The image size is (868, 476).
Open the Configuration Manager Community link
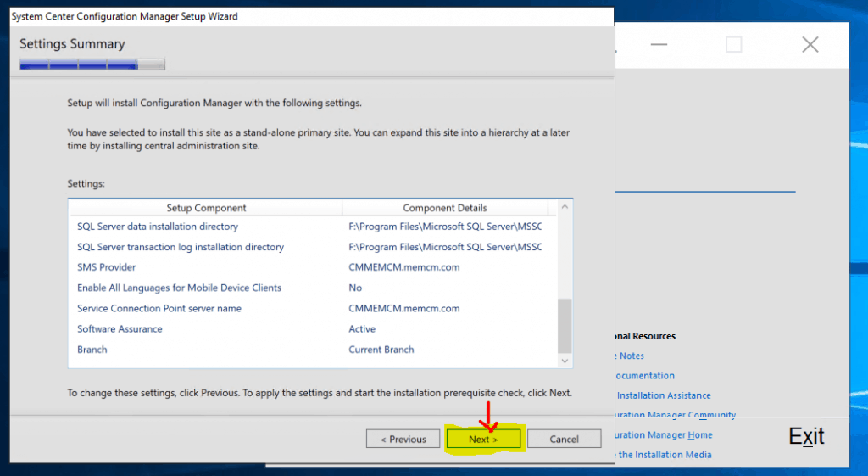point(675,415)
